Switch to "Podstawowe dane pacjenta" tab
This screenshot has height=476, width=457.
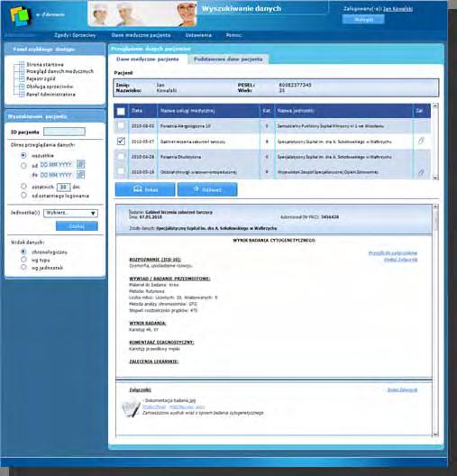pos(228,59)
